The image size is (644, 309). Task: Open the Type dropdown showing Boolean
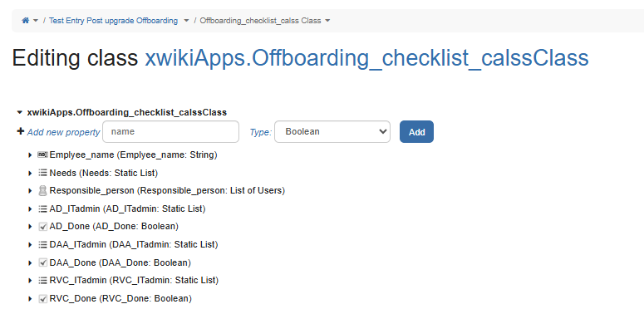[332, 132]
